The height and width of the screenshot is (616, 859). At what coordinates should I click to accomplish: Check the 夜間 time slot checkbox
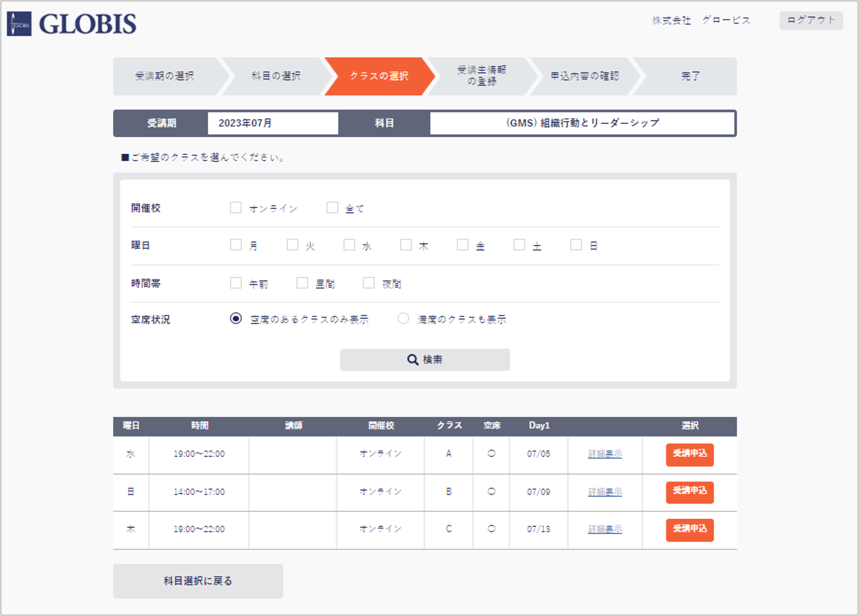369,283
